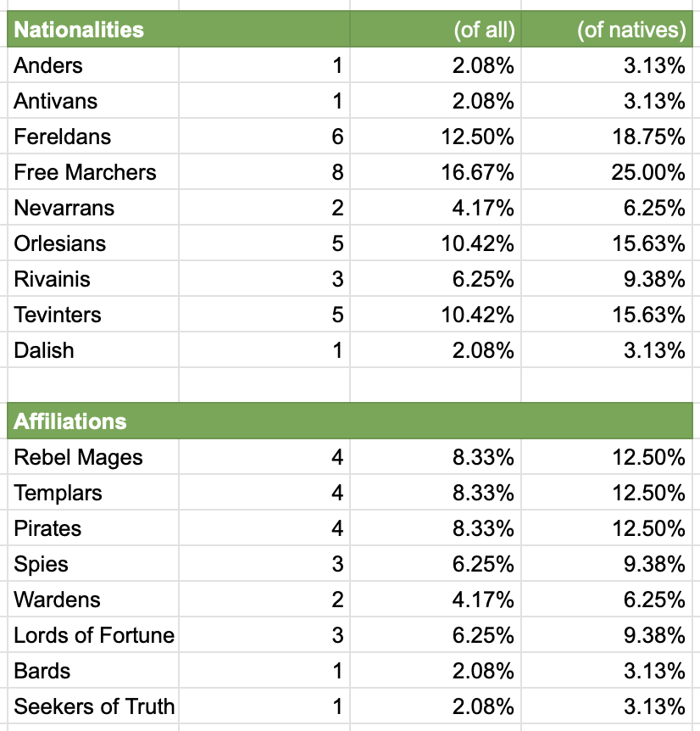Select the Nevarrans 4.17% cell
Image resolution: width=700 pixels, height=731 pixels.
click(x=436, y=208)
